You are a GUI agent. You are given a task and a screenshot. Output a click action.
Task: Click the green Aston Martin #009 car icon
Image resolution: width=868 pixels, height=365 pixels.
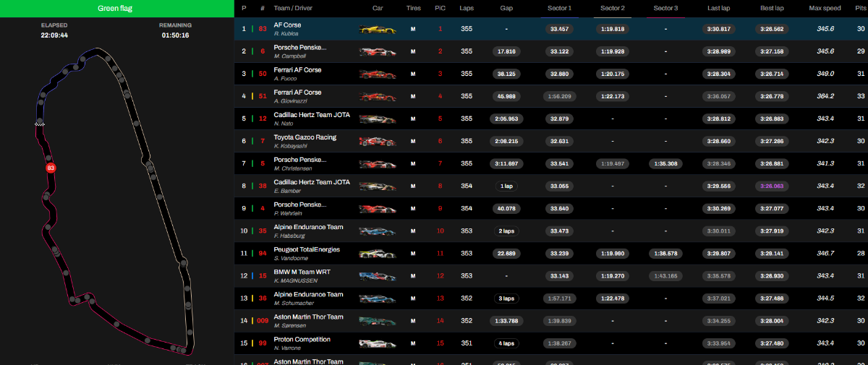pos(377,321)
